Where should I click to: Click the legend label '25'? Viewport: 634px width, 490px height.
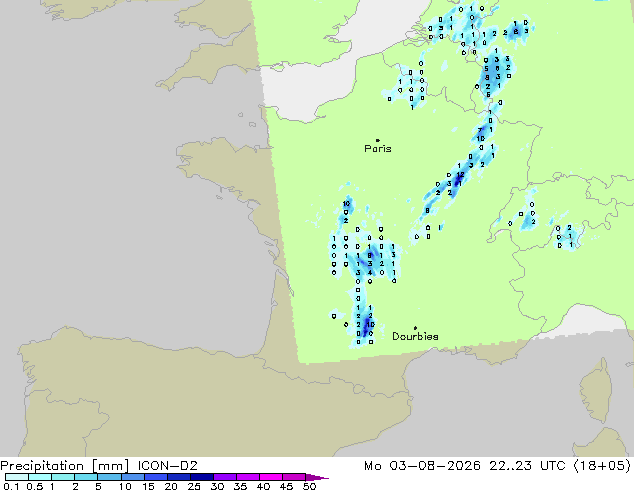pyautogui.click(x=194, y=486)
